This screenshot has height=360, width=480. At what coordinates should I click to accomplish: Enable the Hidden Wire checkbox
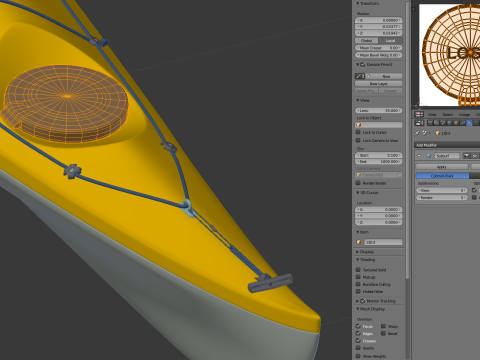tap(358, 291)
